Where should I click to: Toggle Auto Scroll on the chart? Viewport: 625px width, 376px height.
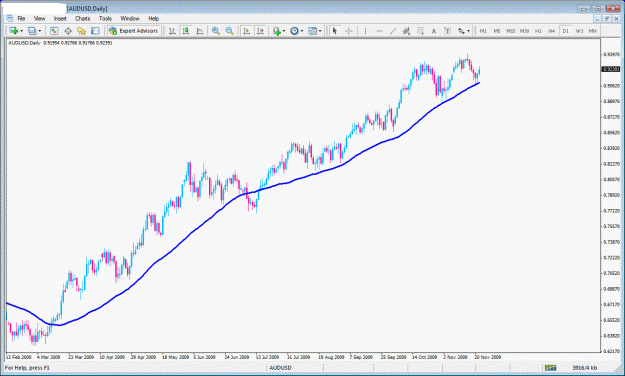pos(247,31)
